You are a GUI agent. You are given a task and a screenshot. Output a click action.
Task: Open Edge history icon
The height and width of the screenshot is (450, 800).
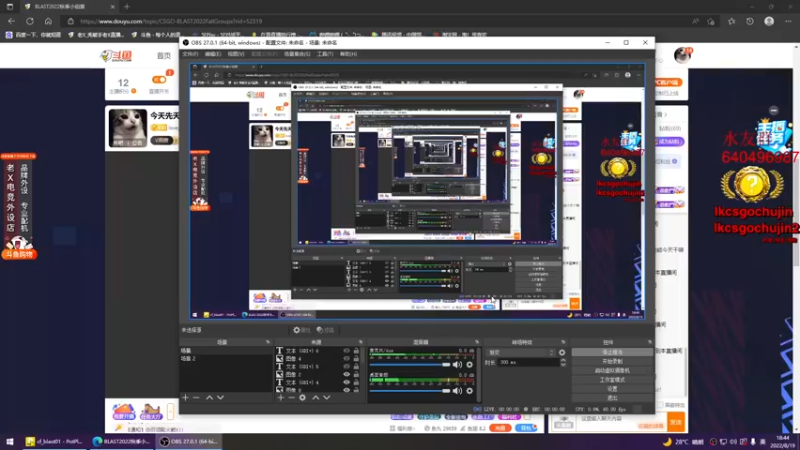749,21
